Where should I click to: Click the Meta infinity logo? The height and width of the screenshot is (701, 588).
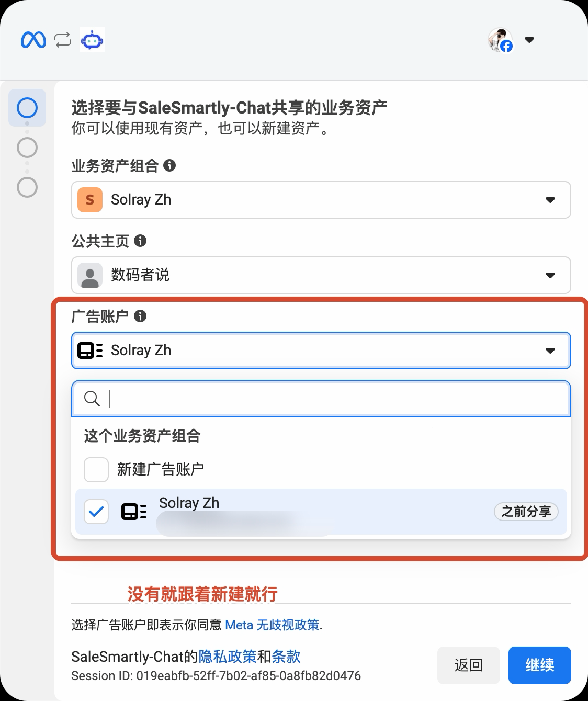(x=33, y=40)
